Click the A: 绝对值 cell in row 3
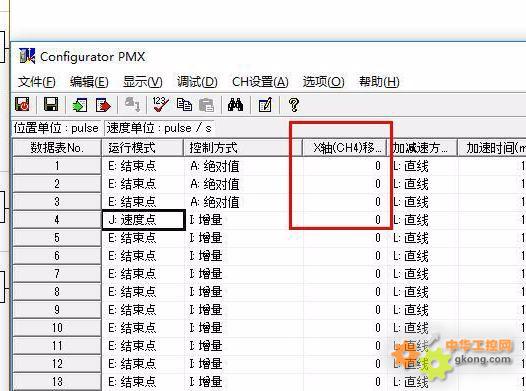Image resolution: width=526 pixels, height=391 pixels. tap(244, 202)
